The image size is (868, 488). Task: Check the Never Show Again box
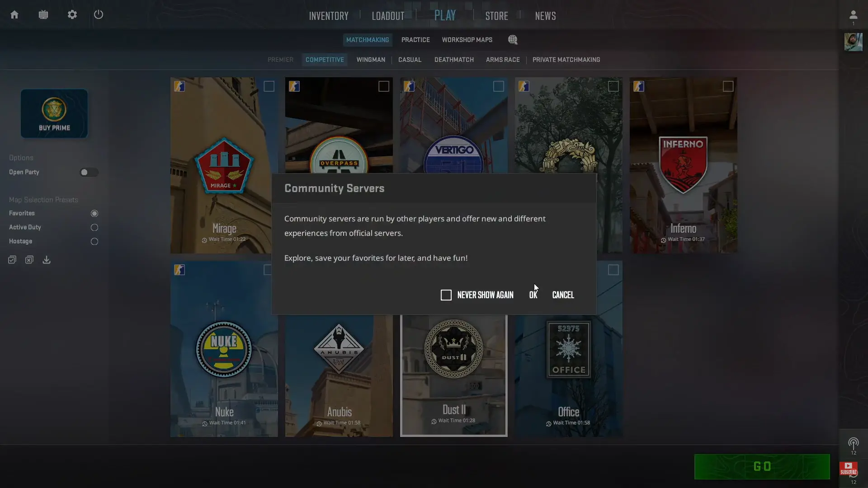pyautogui.click(x=446, y=295)
